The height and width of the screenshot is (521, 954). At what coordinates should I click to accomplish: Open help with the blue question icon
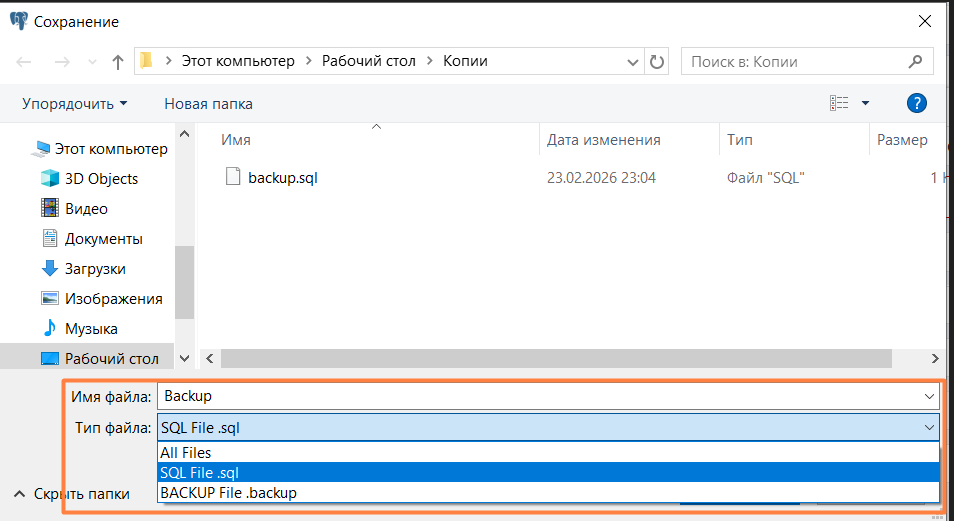916,103
